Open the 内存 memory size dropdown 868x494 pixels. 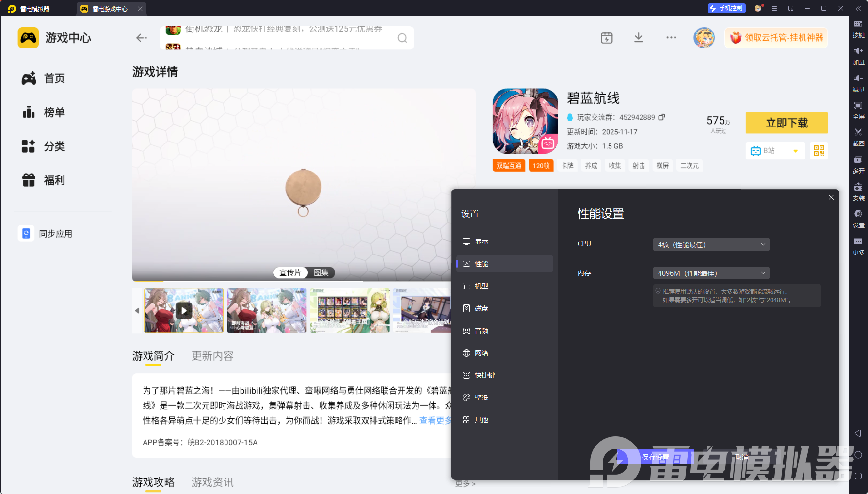click(x=710, y=273)
